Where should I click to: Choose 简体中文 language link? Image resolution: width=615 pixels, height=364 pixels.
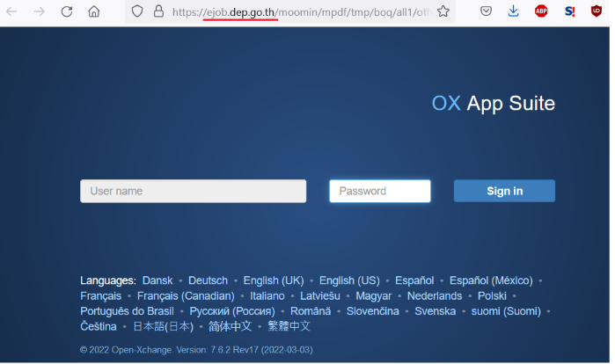tap(231, 326)
